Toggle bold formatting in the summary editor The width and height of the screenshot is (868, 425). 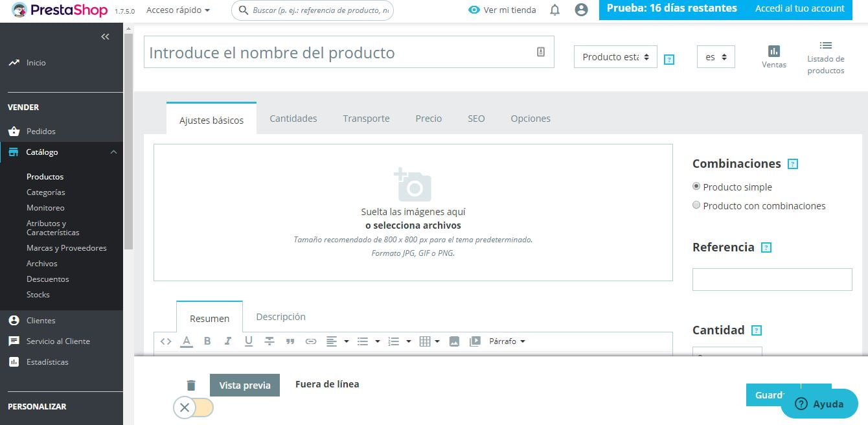tap(207, 341)
